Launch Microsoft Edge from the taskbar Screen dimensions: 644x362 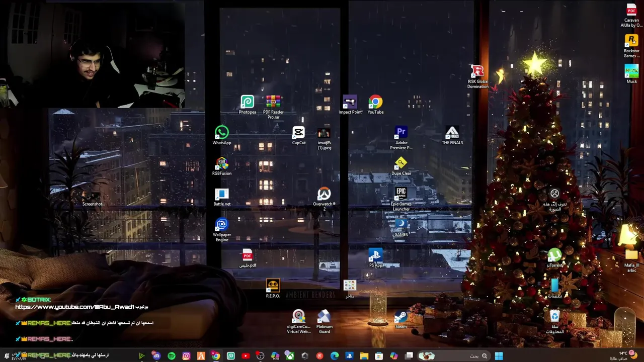[x=335, y=356]
